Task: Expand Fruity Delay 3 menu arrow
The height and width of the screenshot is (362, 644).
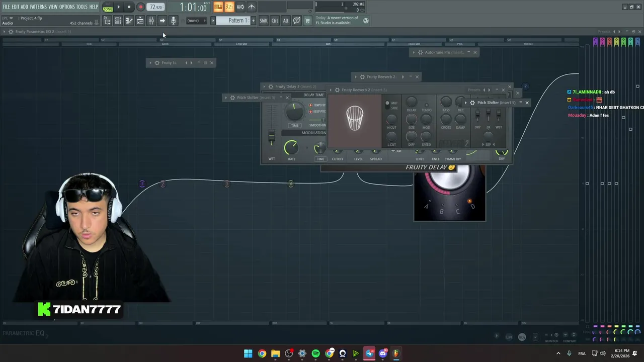Action: pyautogui.click(x=264, y=86)
